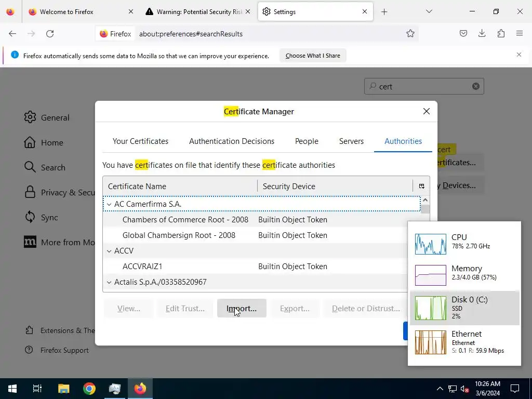Open Sync settings category
This screenshot has height=399, width=532.
pos(41,217)
